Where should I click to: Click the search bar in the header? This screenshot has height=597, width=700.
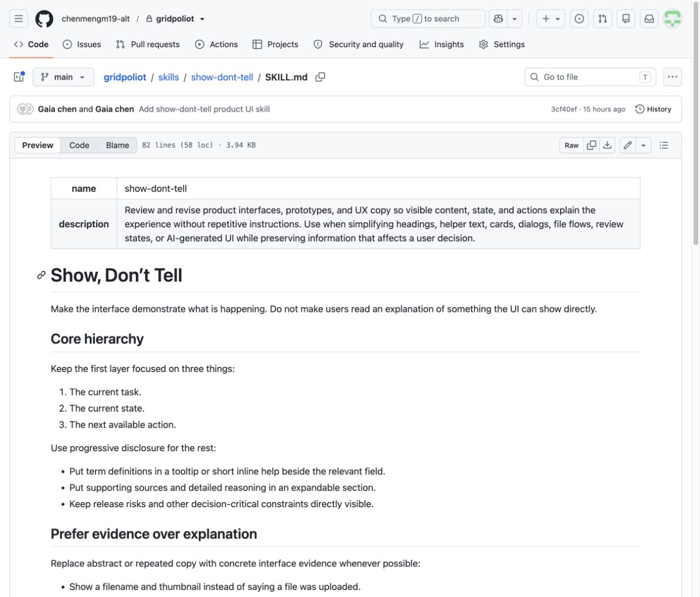(x=428, y=19)
